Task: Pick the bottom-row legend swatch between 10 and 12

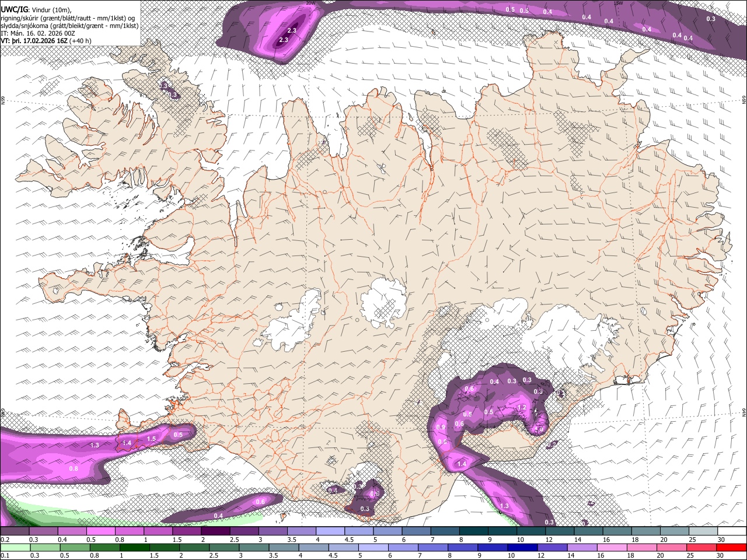Action: (524, 547)
